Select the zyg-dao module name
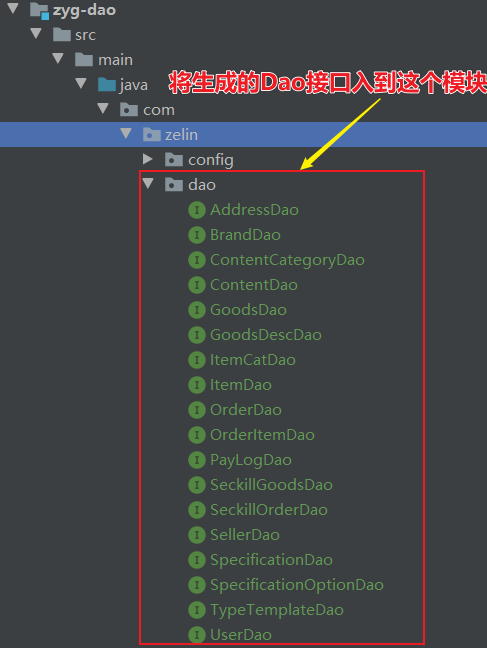The width and height of the screenshot is (487, 648). tap(84, 10)
